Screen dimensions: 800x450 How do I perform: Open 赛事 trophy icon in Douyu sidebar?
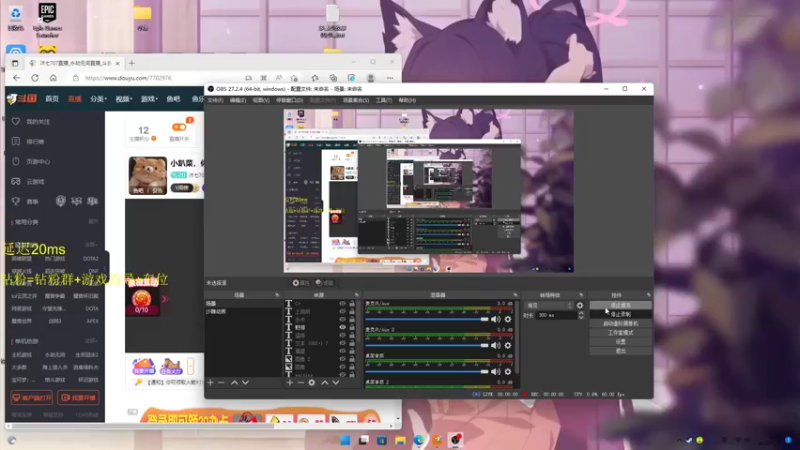[x=16, y=202]
